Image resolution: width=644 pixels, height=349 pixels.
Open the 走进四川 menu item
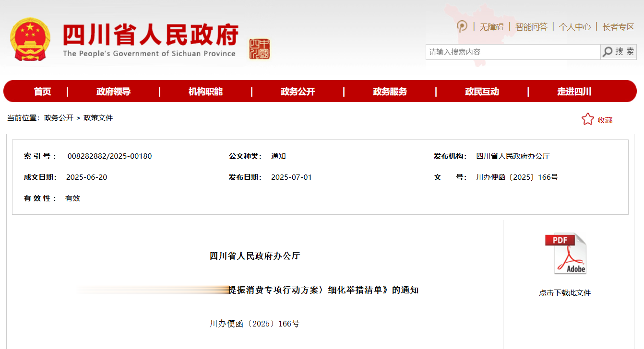pos(574,92)
